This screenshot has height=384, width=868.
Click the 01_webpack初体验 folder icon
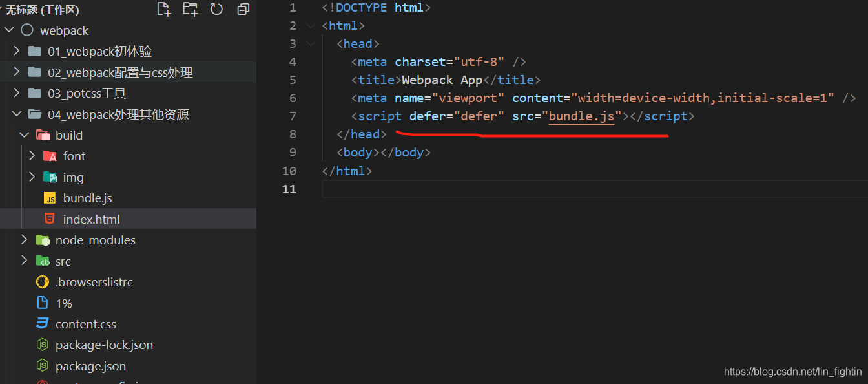(35, 51)
